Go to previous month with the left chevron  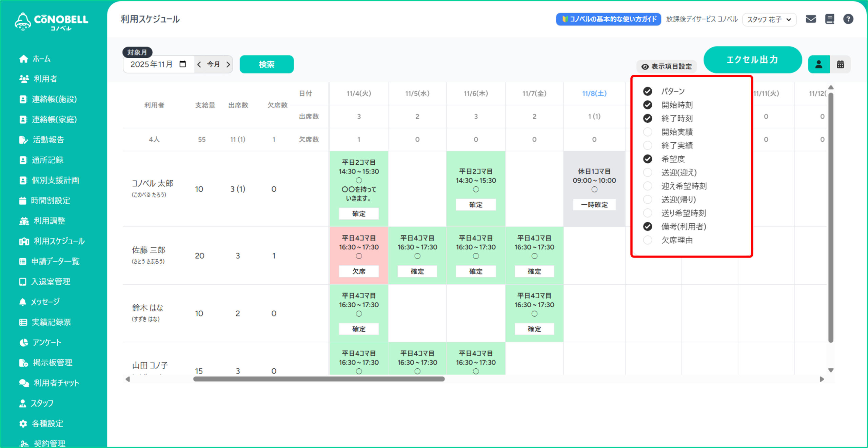[199, 64]
